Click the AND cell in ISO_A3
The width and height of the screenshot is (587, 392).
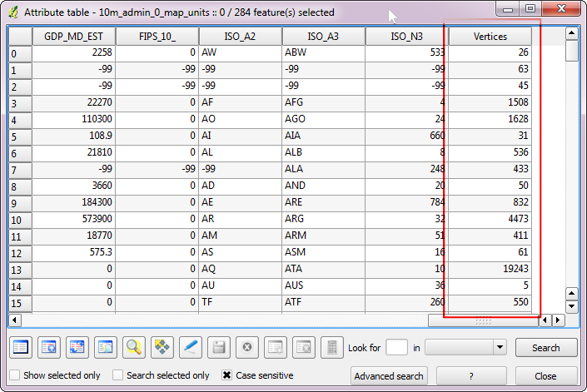(323, 186)
